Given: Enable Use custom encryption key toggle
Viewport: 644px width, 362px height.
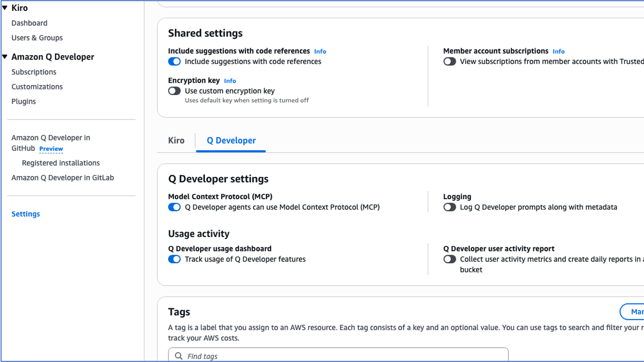Looking at the screenshot, I should tap(175, 91).
